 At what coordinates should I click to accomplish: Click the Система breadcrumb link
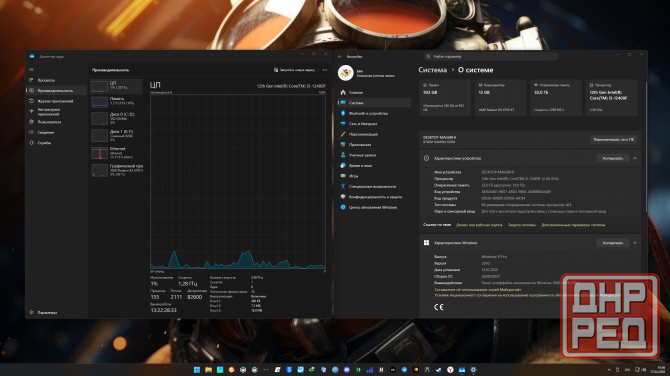point(432,70)
